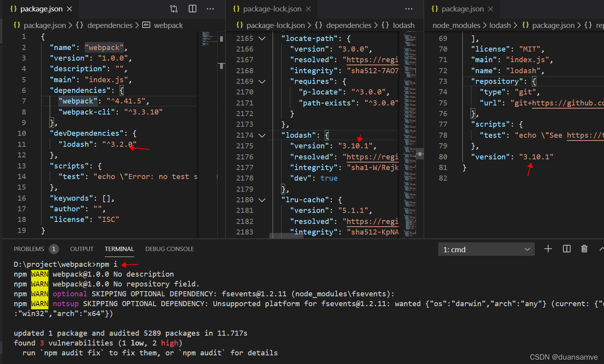Click the lodash breadcrumb in package-lock editor

(404, 25)
